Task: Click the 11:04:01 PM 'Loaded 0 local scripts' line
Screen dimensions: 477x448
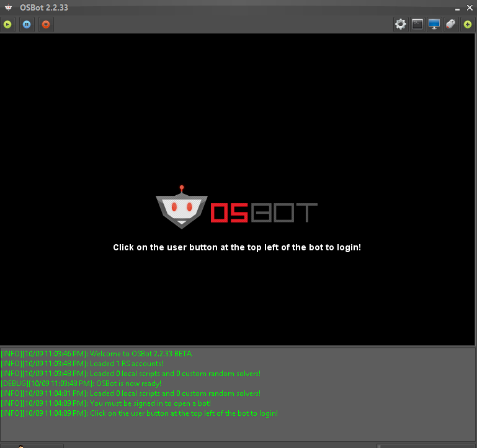Action: coord(130,393)
